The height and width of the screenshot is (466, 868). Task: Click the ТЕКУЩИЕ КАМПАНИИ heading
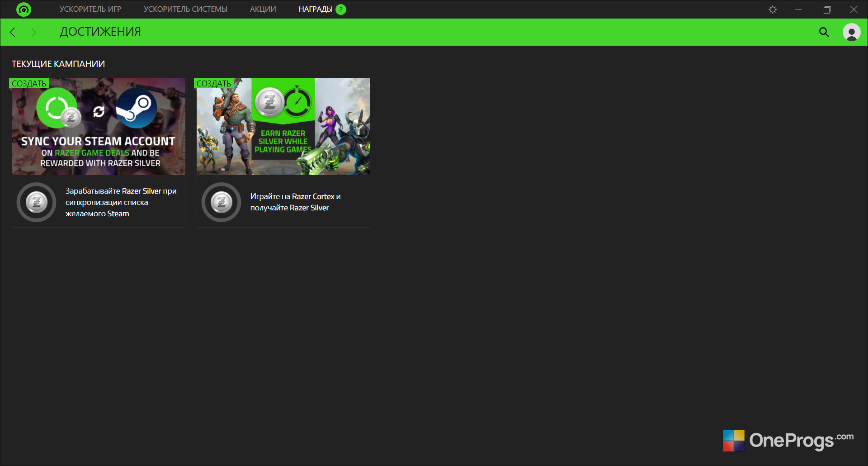[58, 64]
